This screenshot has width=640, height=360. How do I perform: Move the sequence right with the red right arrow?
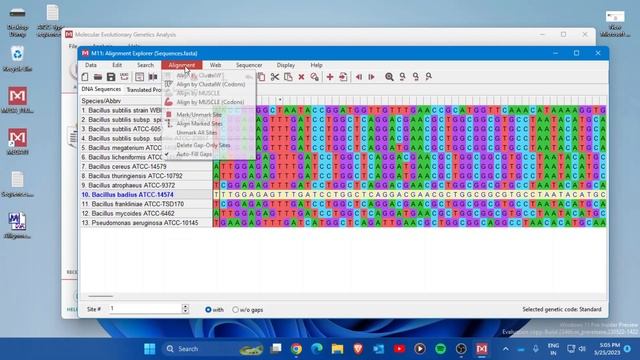pyautogui.click(x=371, y=77)
